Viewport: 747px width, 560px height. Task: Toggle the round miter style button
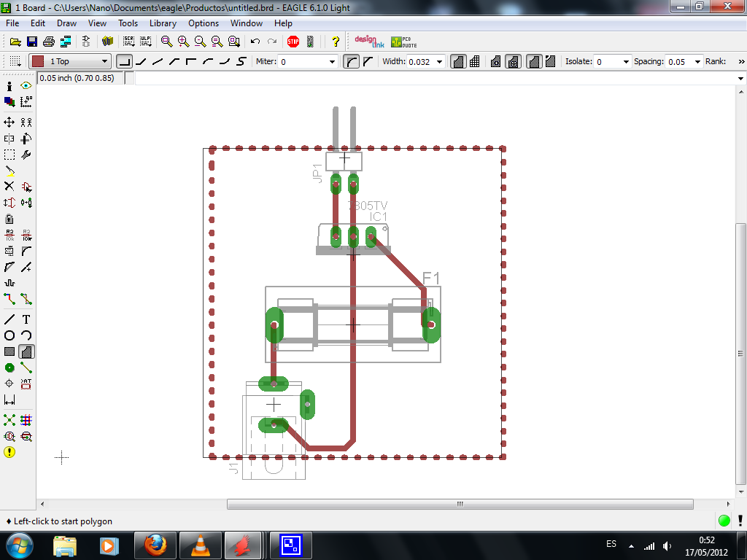click(x=351, y=61)
